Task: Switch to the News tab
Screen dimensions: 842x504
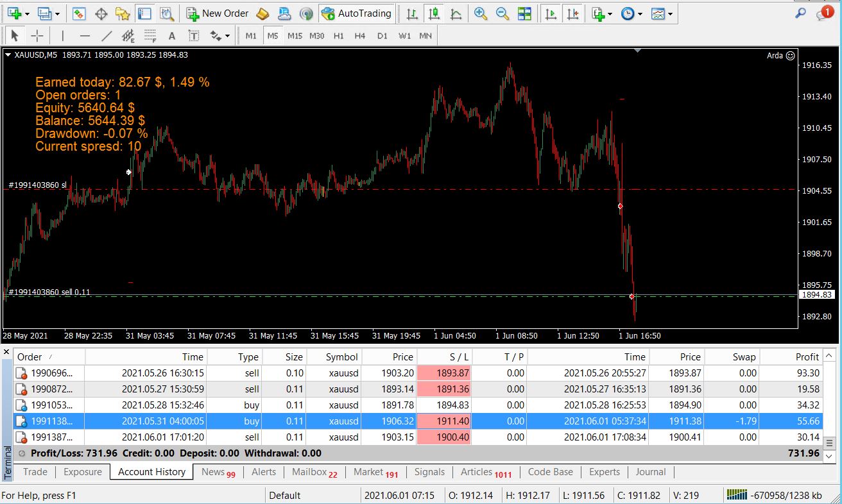Action: click(x=218, y=472)
